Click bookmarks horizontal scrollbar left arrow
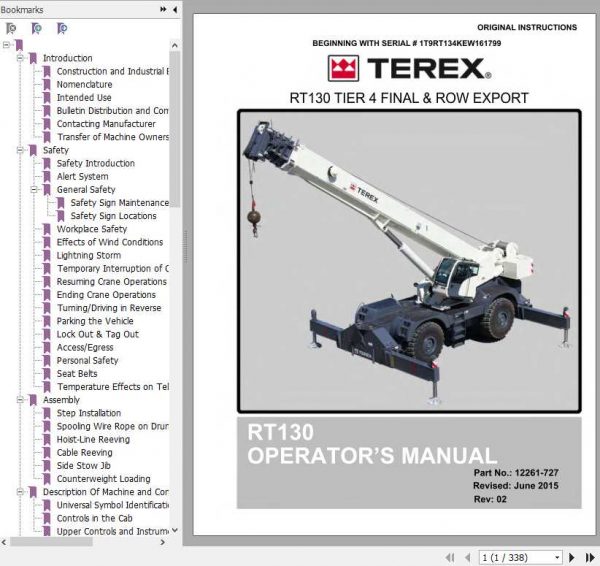This screenshot has height=566, width=600. click(x=4, y=542)
